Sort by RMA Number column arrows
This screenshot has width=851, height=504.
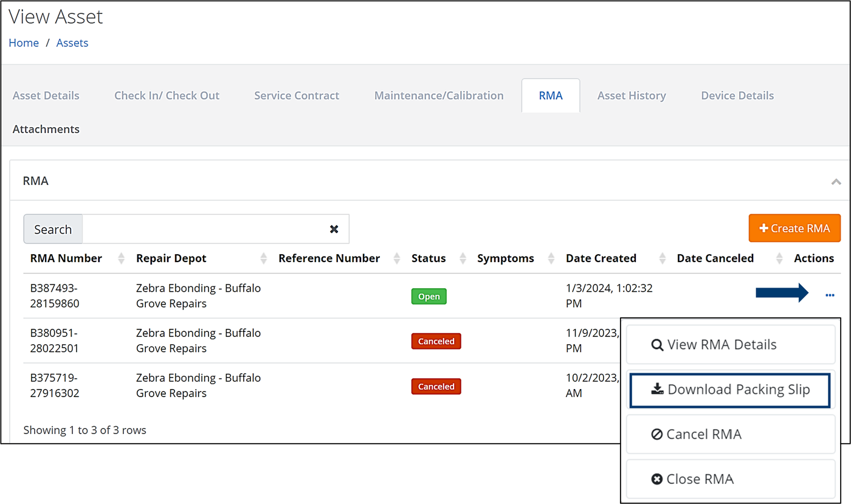(x=121, y=258)
